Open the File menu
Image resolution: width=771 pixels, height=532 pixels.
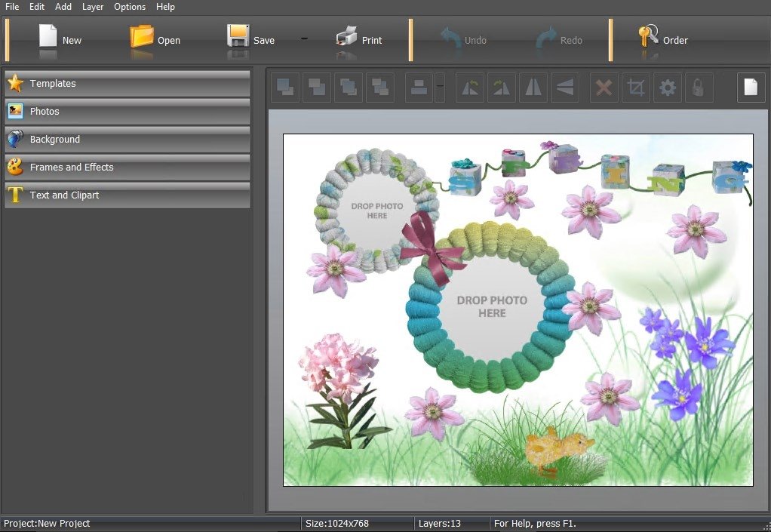click(12, 7)
